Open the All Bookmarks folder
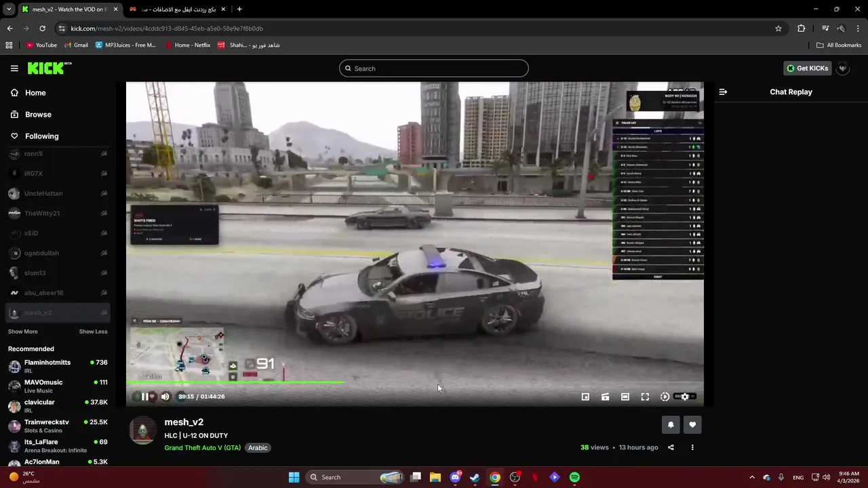Screen dimensions: 868x488 click(x=839, y=45)
